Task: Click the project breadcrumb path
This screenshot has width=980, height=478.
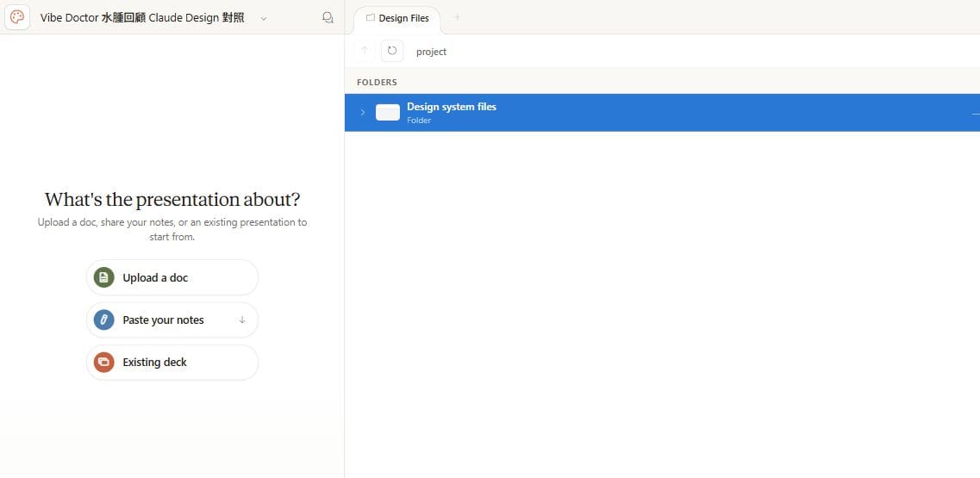Action: coord(431,52)
